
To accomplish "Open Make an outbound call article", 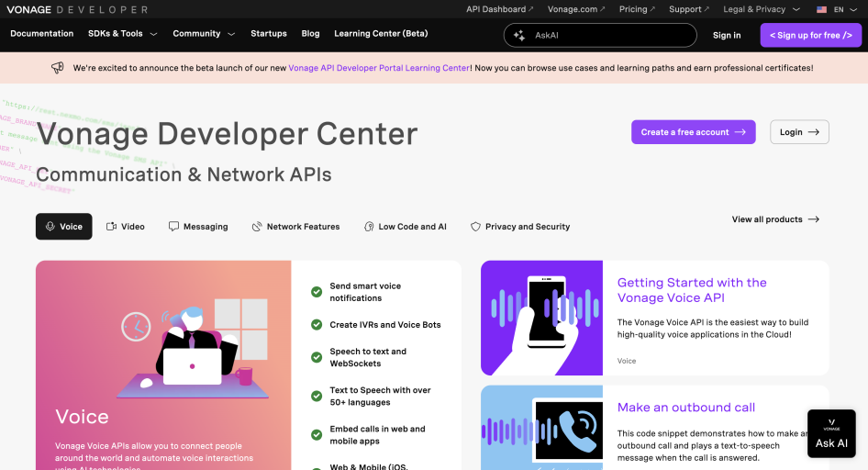I will pyautogui.click(x=686, y=408).
